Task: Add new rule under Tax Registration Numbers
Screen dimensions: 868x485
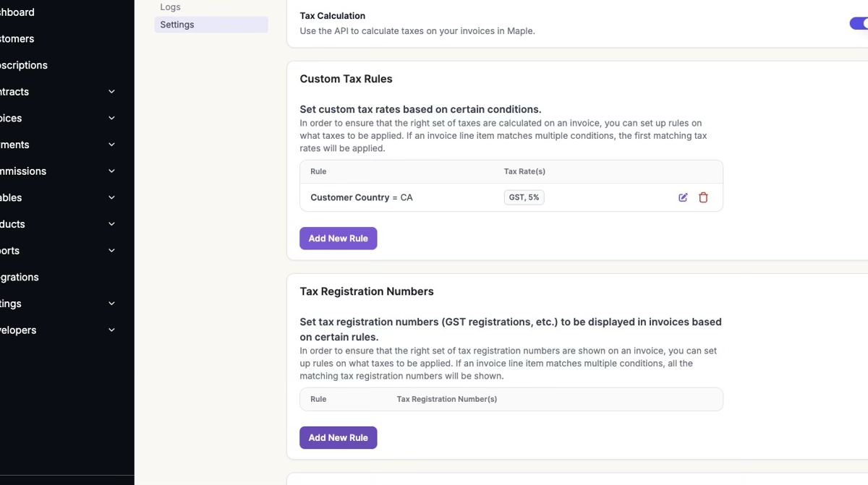Action: click(338, 438)
